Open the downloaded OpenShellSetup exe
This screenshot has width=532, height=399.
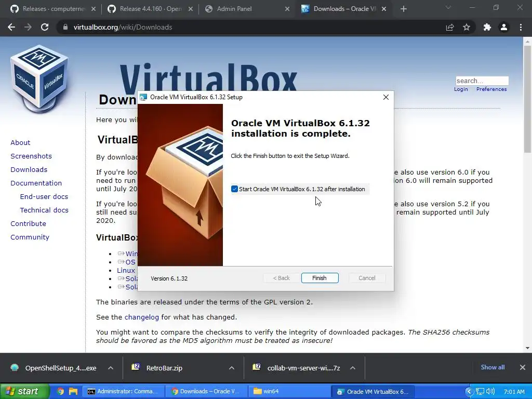(x=54, y=368)
